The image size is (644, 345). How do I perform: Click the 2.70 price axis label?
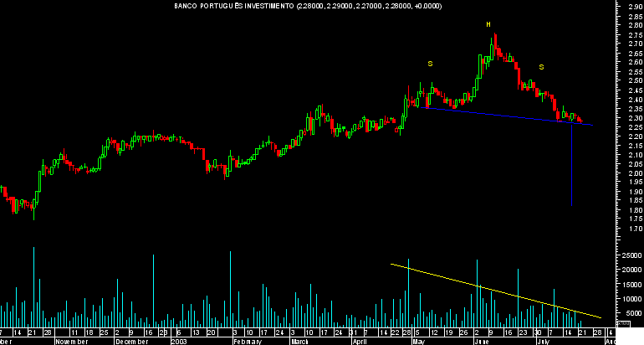pyautogui.click(x=636, y=44)
